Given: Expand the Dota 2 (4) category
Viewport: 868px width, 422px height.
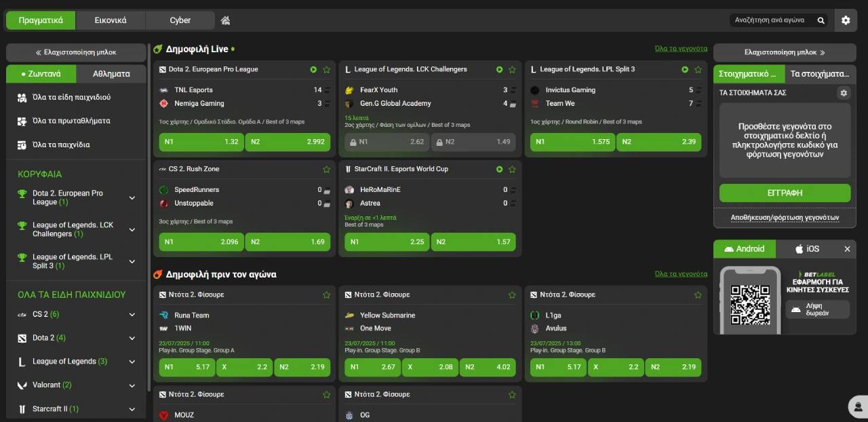Looking at the screenshot, I should (132, 338).
